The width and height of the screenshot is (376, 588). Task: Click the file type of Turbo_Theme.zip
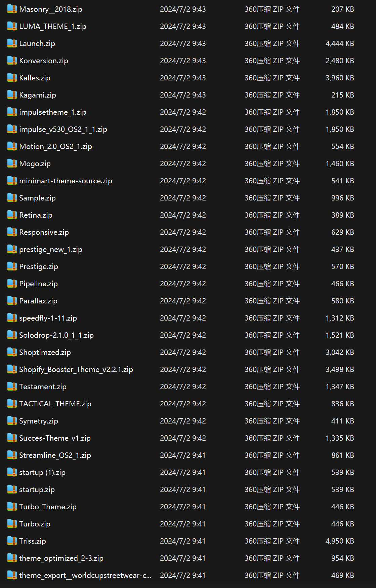272,507
